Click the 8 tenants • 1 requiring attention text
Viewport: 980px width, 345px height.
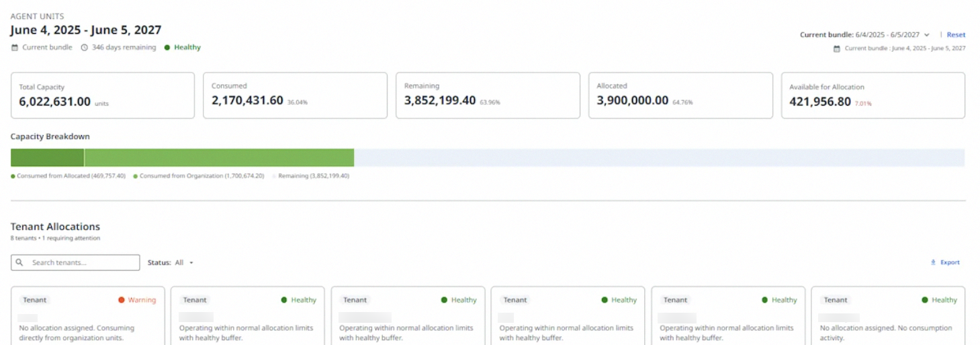point(55,238)
